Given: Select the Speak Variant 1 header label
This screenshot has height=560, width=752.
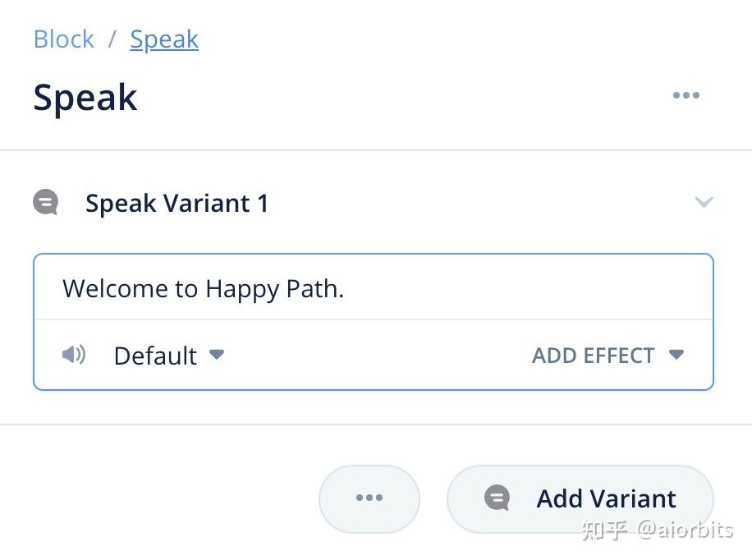Looking at the screenshot, I should click(177, 203).
